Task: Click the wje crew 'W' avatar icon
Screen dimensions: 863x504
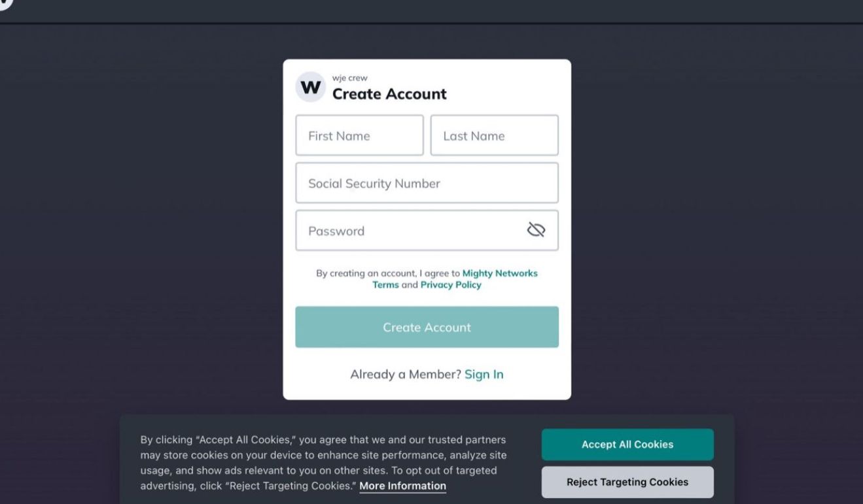Action: (310, 88)
